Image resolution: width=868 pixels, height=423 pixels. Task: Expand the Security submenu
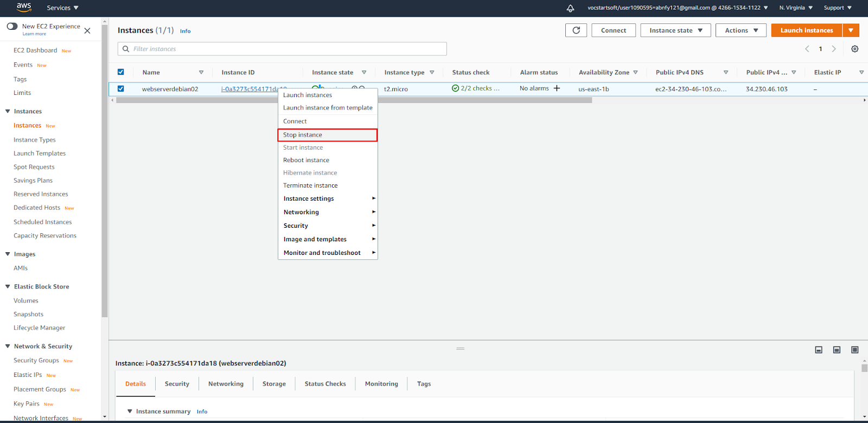click(328, 226)
